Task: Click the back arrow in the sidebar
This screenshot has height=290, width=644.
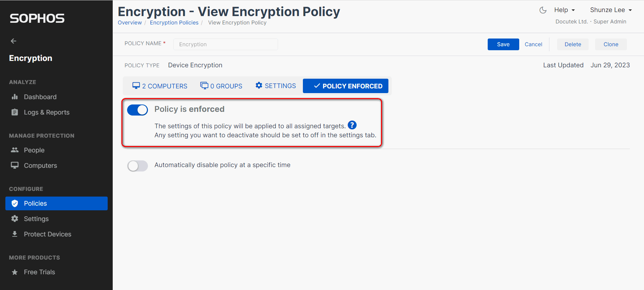Action: click(x=13, y=41)
